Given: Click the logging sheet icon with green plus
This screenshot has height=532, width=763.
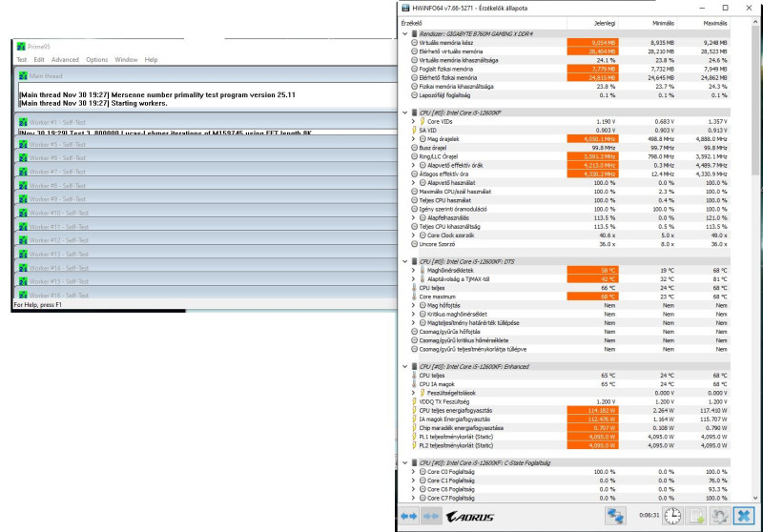Looking at the screenshot, I should [696, 516].
